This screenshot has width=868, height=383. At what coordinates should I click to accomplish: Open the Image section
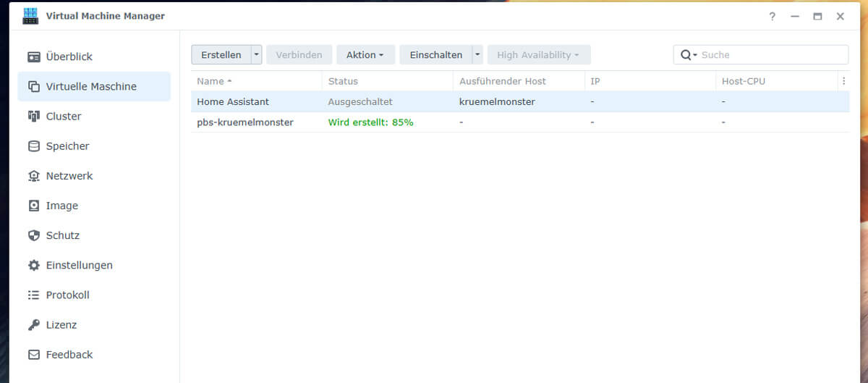point(61,206)
